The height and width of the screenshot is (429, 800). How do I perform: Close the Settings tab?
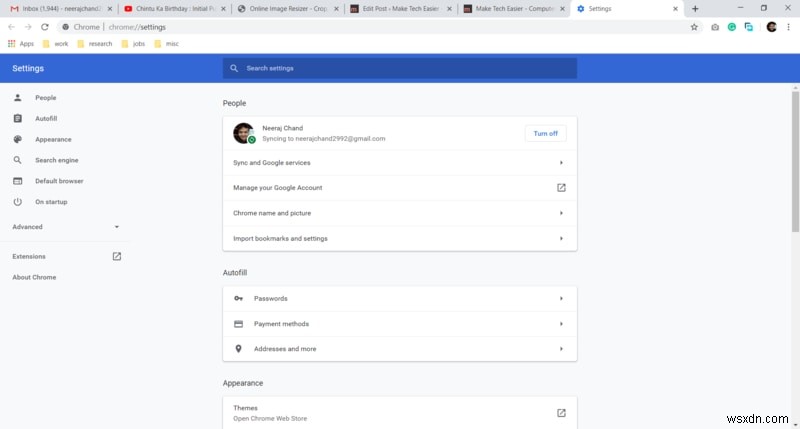676,9
